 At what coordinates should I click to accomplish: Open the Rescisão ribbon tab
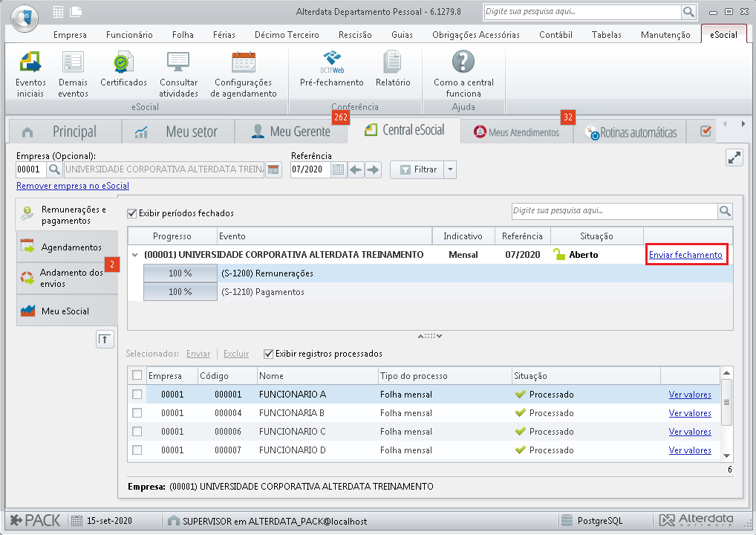pyautogui.click(x=355, y=35)
